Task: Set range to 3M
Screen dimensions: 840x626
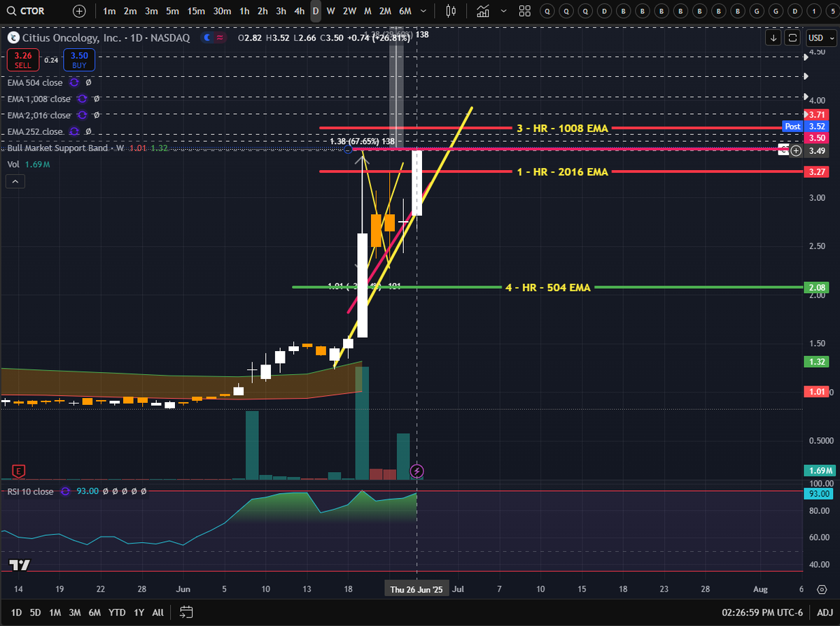Action: click(75, 613)
